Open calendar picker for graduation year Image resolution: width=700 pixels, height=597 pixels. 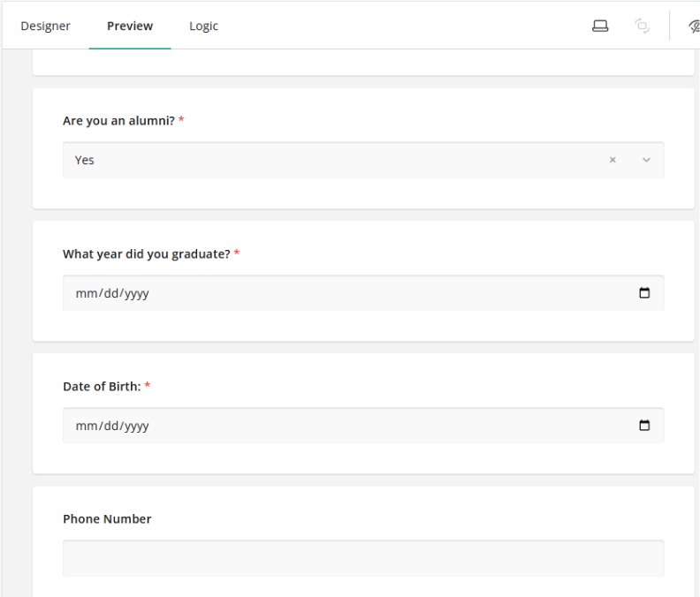coord(644,292)
